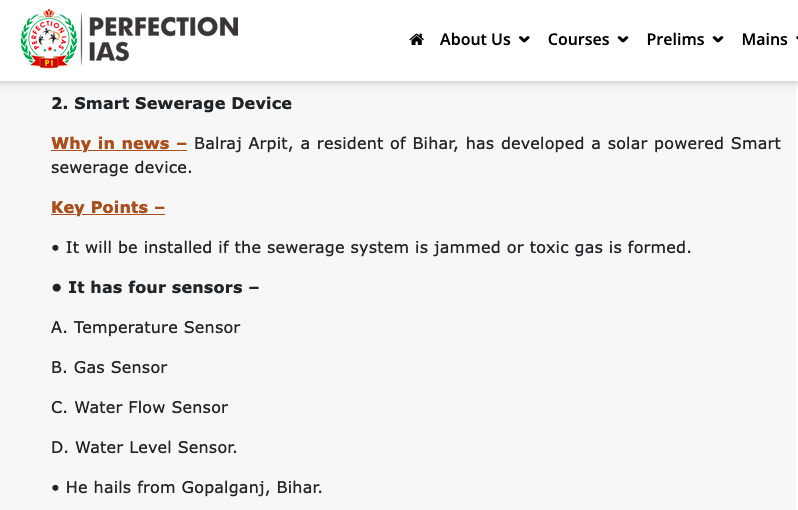The width and height of the screenshot is (798, 510).
Task: Open the Courses menu item
Action: click(x=578, y=39)
